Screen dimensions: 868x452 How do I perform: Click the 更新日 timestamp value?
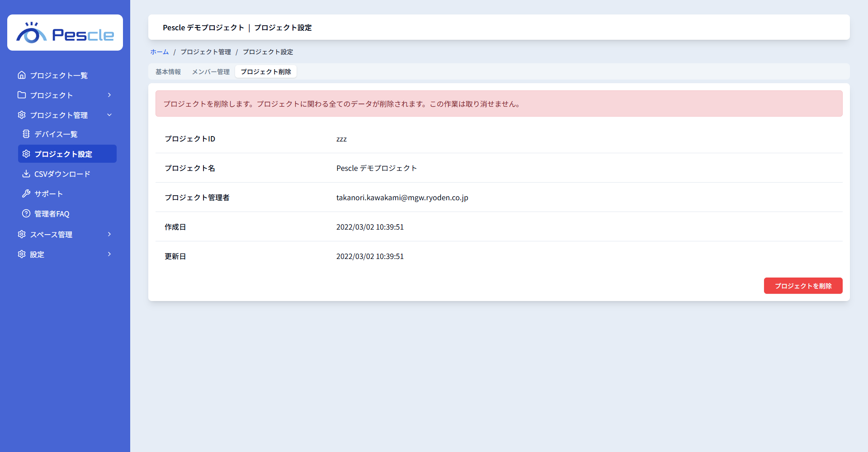point(370,256)
